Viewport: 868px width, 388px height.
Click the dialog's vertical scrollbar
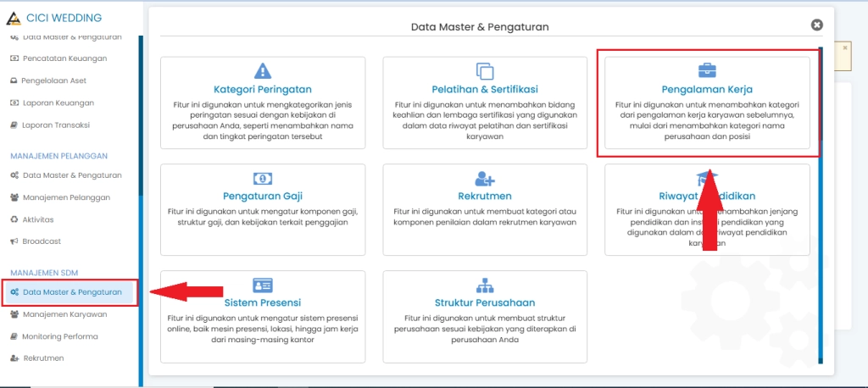[x=821, y=205]
